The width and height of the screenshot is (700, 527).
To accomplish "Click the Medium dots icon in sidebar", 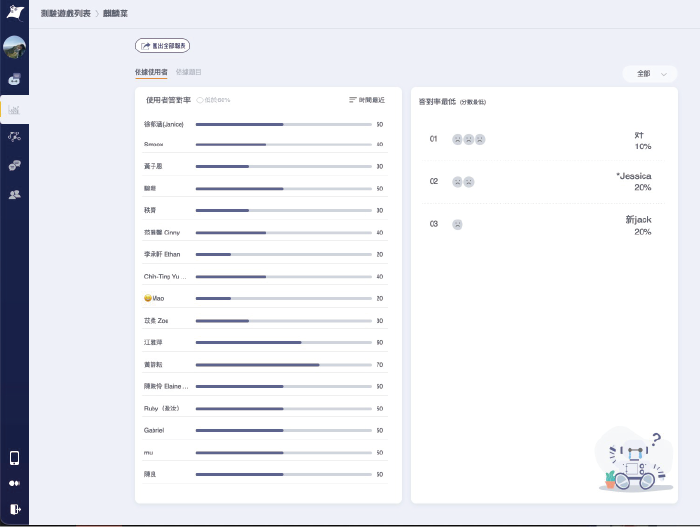I will (14, 483).
